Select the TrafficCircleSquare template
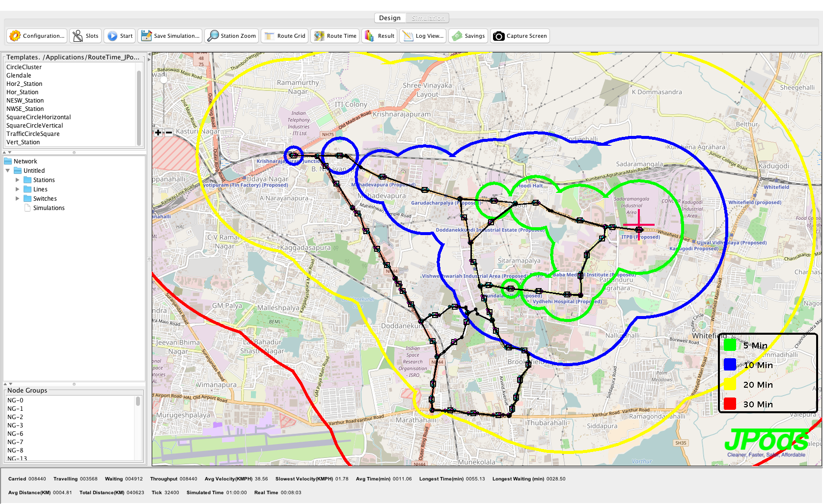 pos(33,134)
